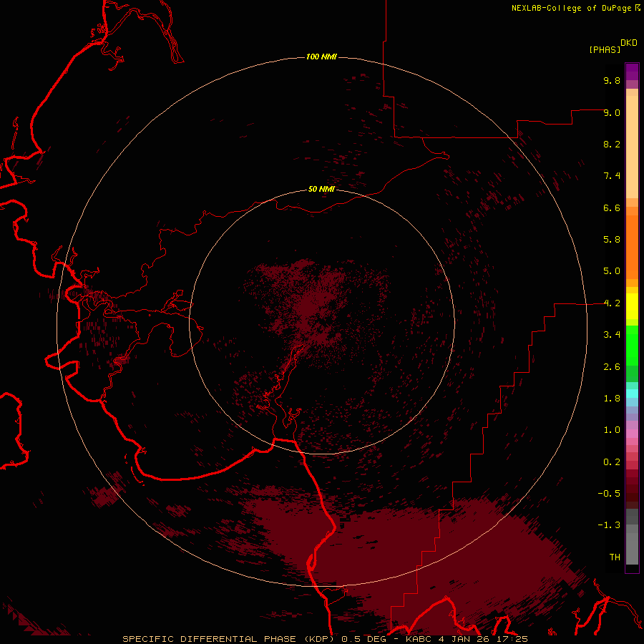Click the 7.4 scale value
The image size is (644, 644).
(612, 176)
